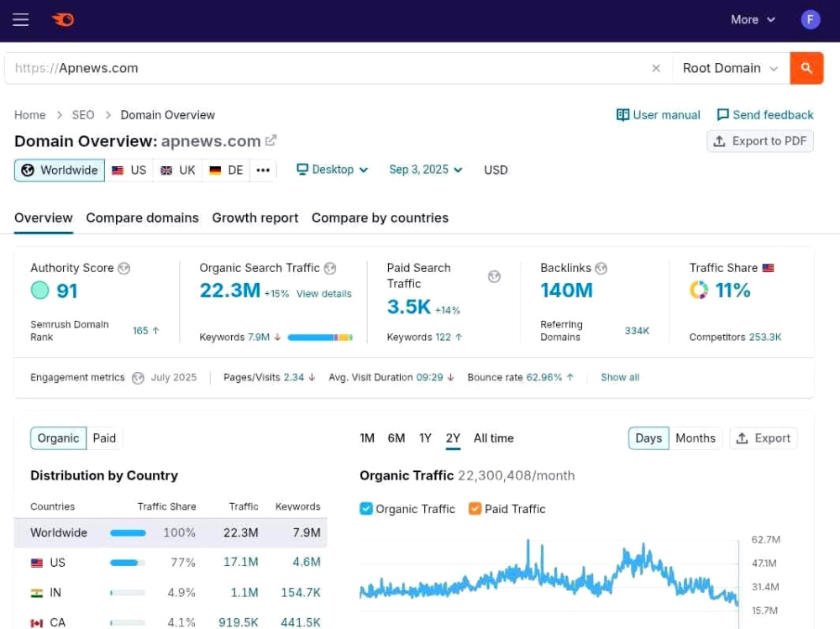Click the India flag icon in the country list
The image size is (840, 629).
pyautogui.click(x=36, y=593)
